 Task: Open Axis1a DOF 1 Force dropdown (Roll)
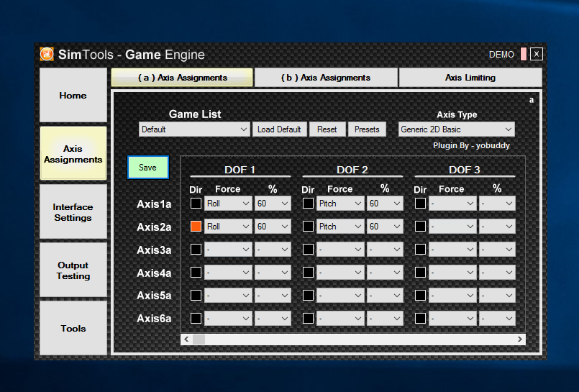228,204
